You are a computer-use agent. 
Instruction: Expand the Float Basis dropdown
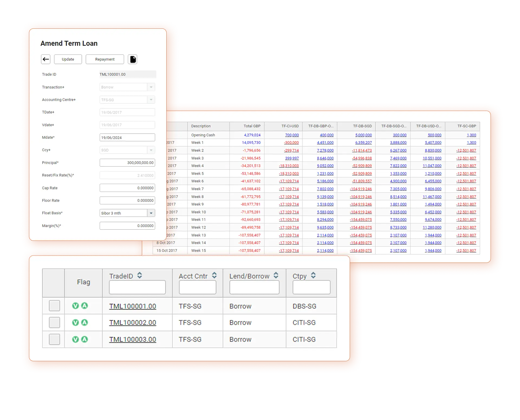coord(151,213)
